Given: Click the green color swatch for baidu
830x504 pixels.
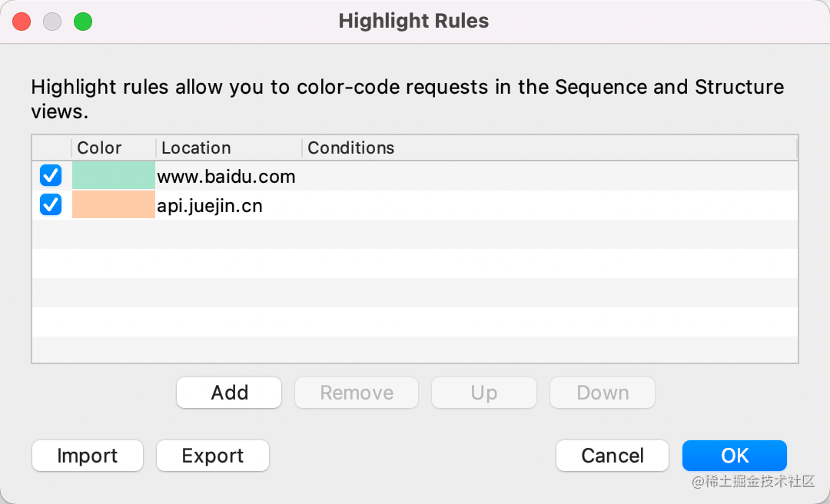Looking at the screenshot, I should coord(114,177).
